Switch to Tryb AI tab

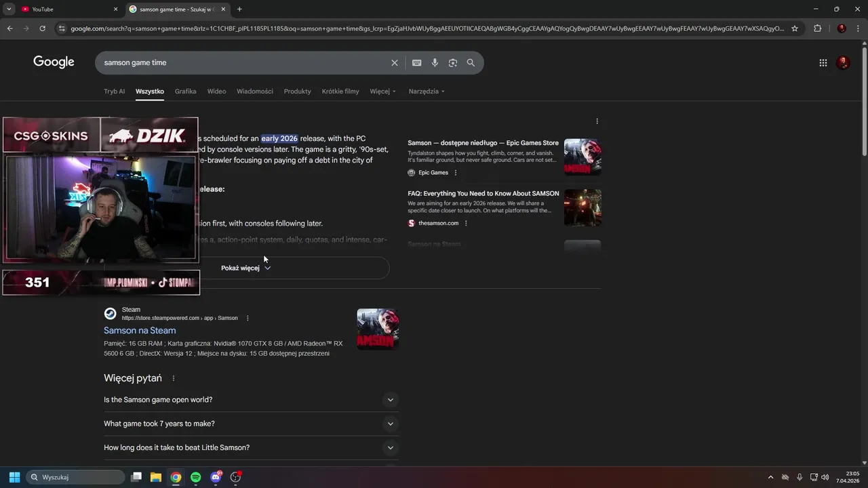[114, 91]
